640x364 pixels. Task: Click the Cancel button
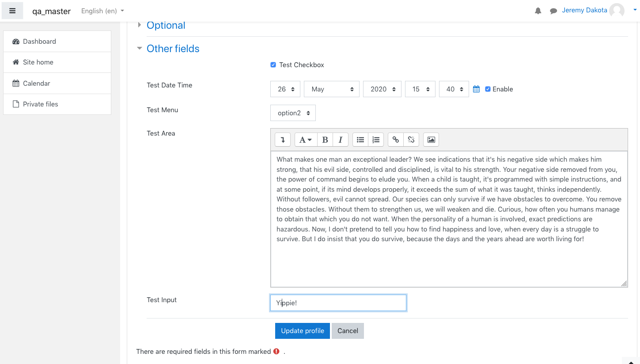click(348, 331)
